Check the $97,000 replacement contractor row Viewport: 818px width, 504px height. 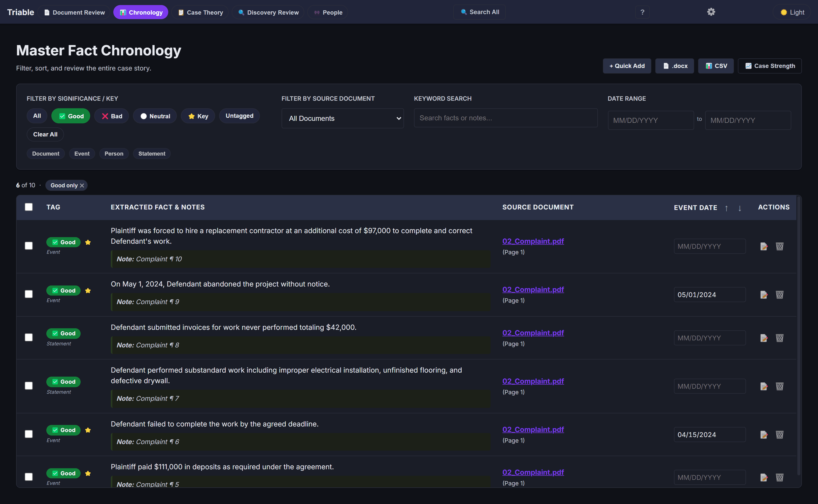[29, 246]
